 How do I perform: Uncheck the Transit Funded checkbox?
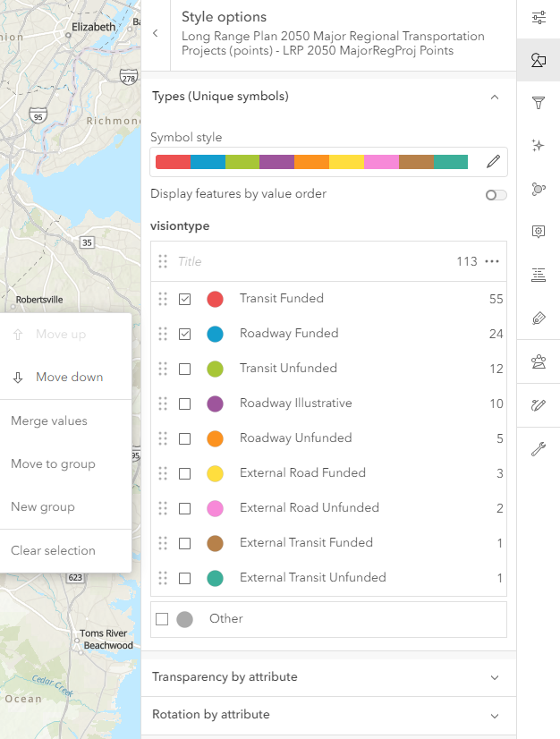tap(184, 300)
